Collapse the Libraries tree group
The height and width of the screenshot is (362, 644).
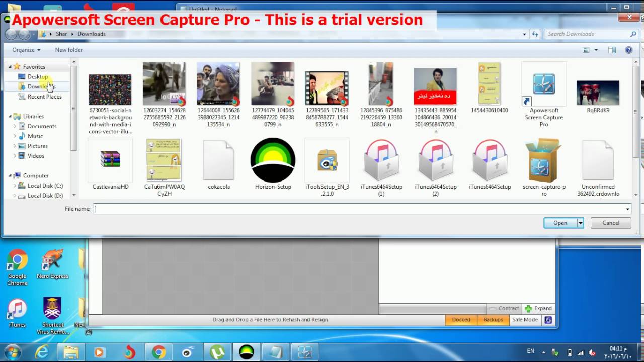pos(10,116)
